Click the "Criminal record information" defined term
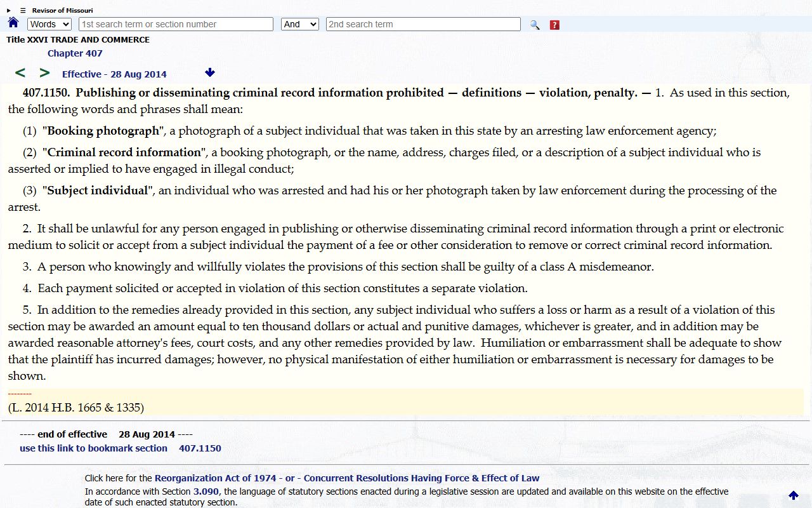The image size is (812, 508). click(x=124, y=152)
